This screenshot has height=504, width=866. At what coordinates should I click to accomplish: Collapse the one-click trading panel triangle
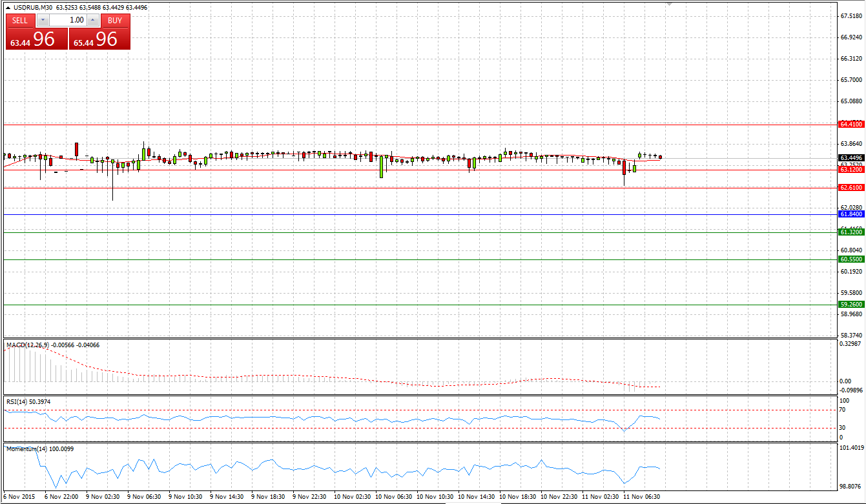[8, 7]
